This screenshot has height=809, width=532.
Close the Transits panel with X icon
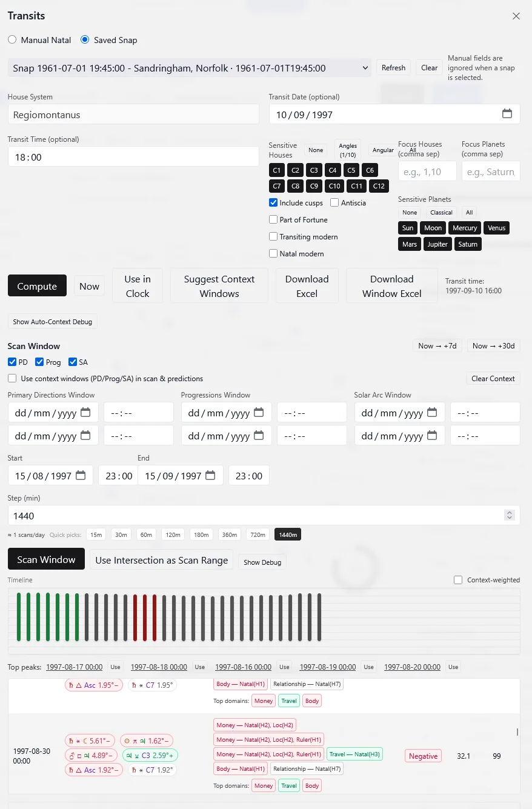coord(516,16)
